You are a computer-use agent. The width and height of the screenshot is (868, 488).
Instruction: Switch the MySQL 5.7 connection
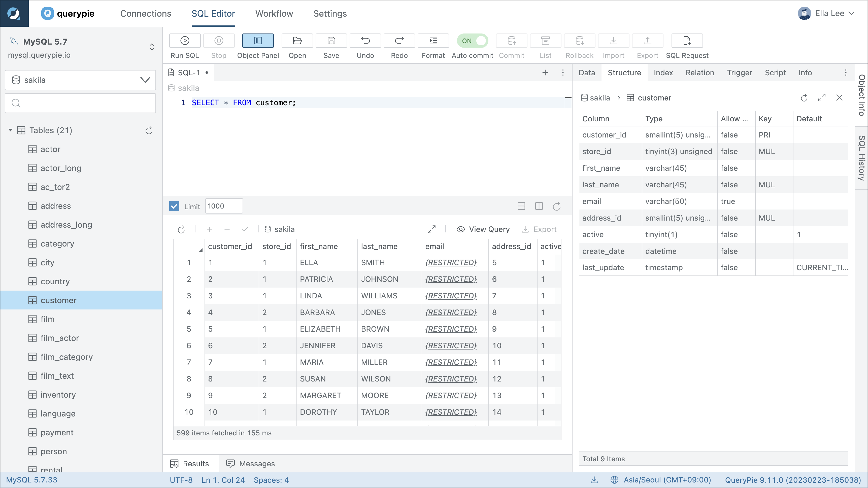point(152,47)
